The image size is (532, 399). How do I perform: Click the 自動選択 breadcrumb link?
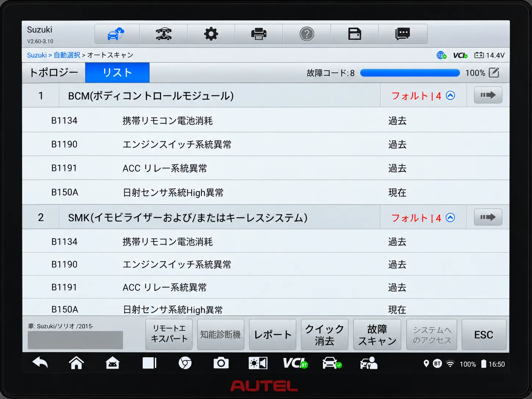tap(67, 55)
